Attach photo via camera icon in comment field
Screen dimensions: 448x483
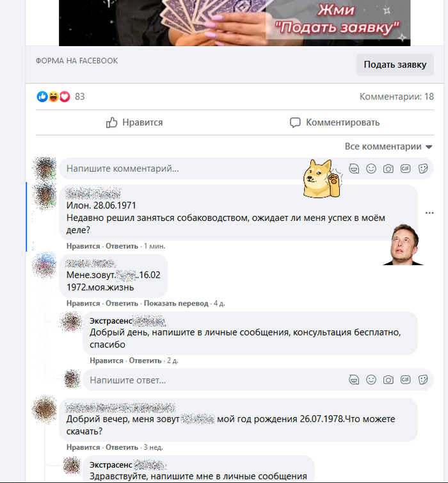388,168
